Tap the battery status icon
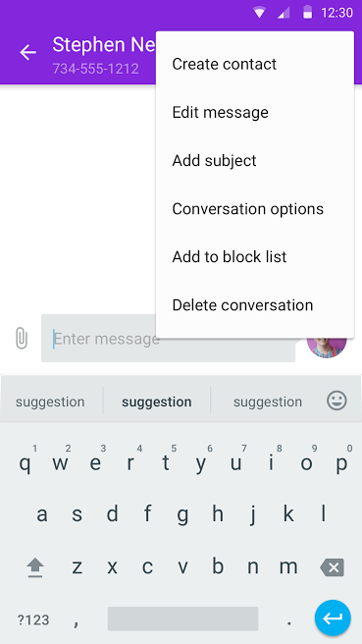 (x=307, y=13)
